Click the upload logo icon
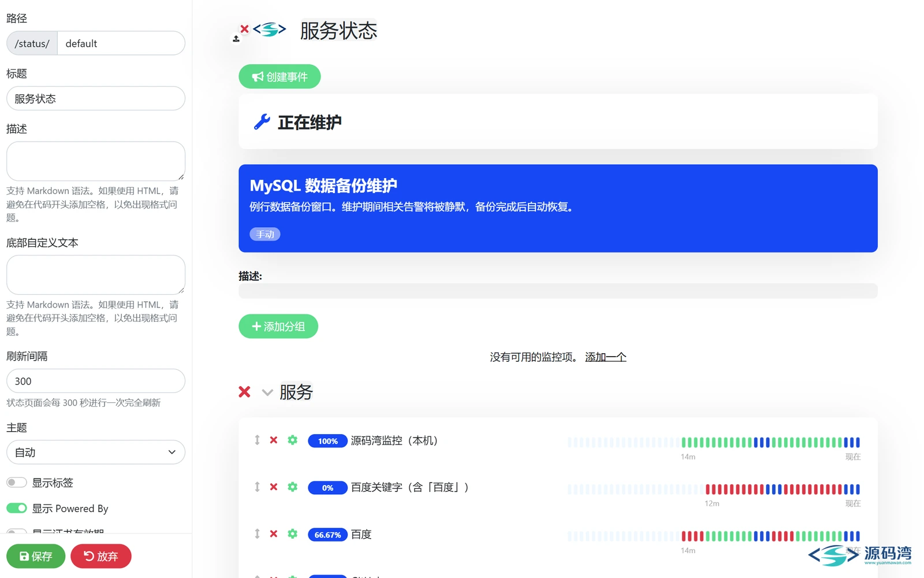 (x=236, y=39)
